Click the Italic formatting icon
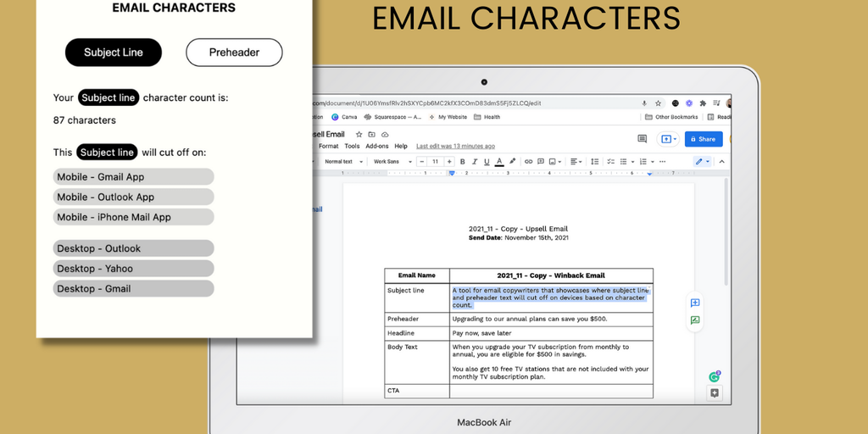The width and height of the screenshot is (868, 434). coord(475,161)
